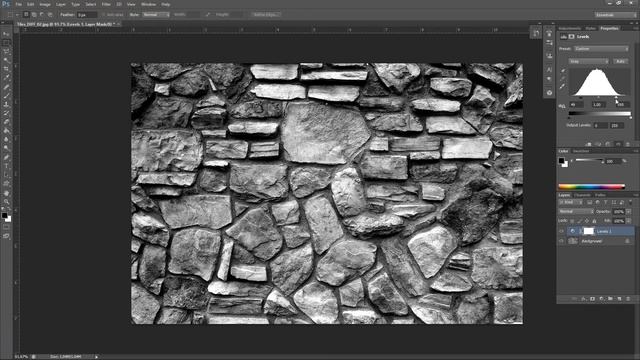Image resolution: width=640 pixels, height=360 pixels.
Task: Switch to the Swatches tab
Action: point(580,151)
